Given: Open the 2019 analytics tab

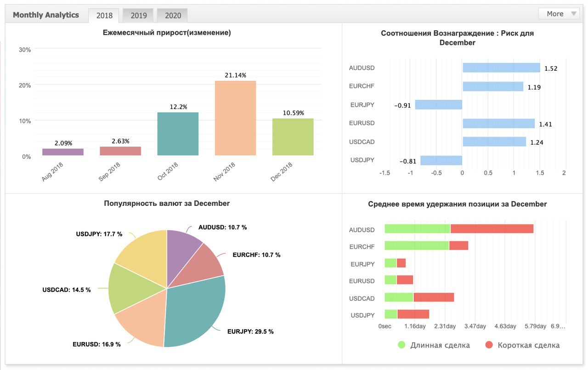Looking at the screenshot, I should (x=139, y=15).
